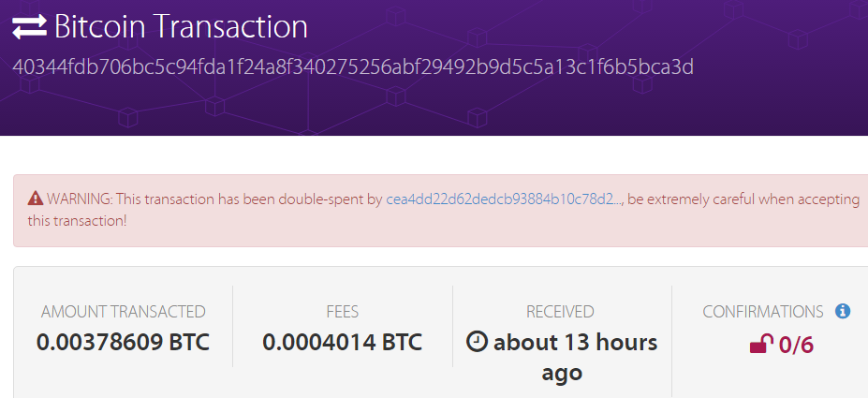Click the 0/6 confirmations count
This screenshot has width=868, height=398.
tap(796, 345)
